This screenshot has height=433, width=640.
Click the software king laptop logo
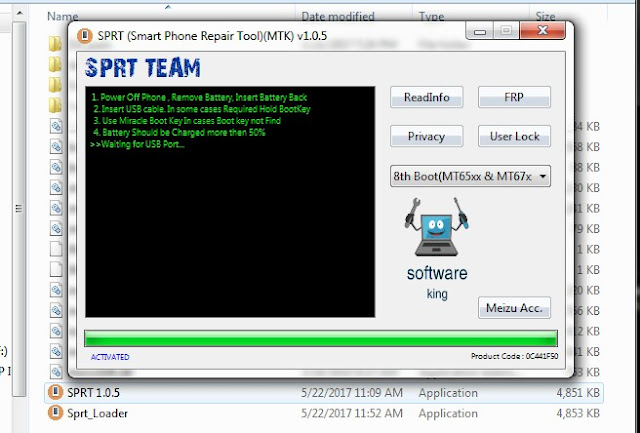click(436, 227)
